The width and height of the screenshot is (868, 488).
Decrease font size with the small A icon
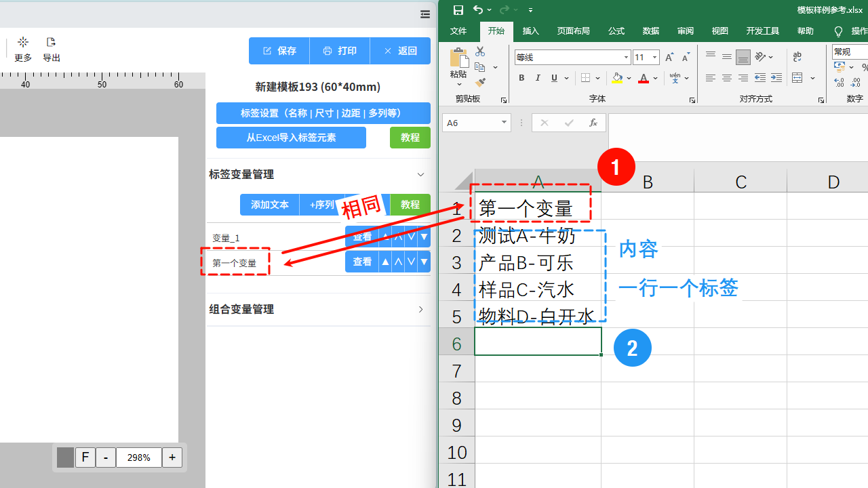[686, 58]
